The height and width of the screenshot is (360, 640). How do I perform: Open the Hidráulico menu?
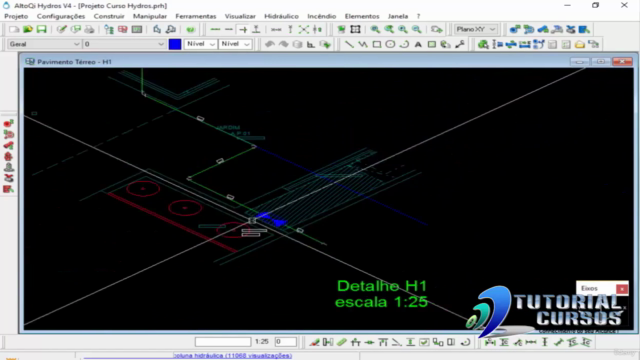(281, 16)
